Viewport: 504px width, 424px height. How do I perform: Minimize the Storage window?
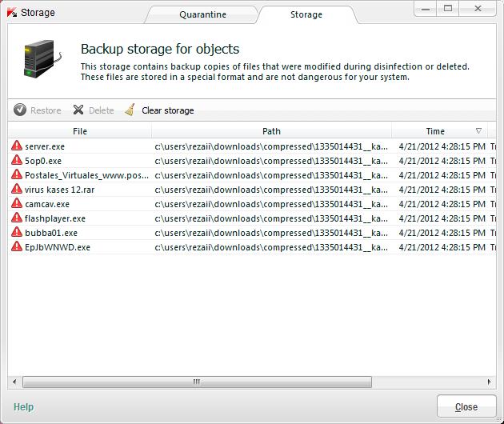[426, 9]
